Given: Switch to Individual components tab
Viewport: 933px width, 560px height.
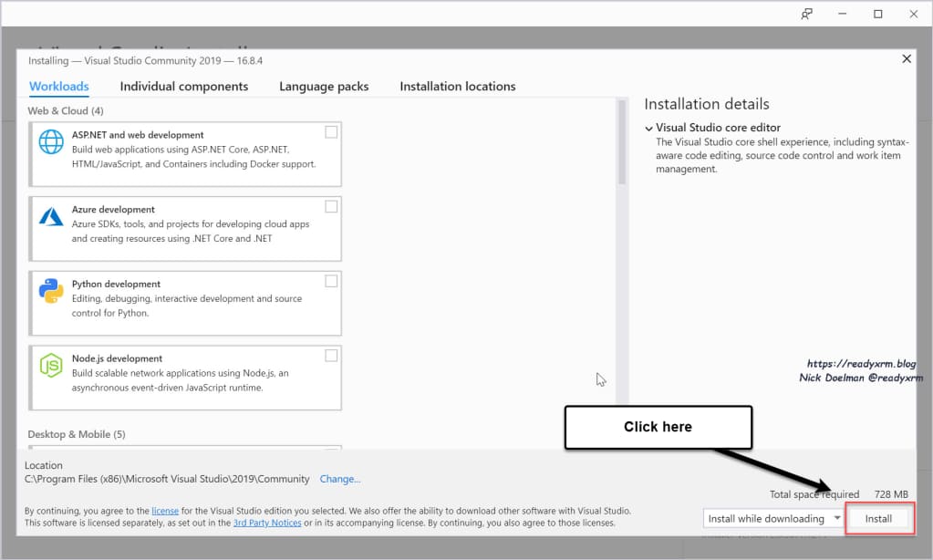Looking at the screenshot, I should pos(183,87).
